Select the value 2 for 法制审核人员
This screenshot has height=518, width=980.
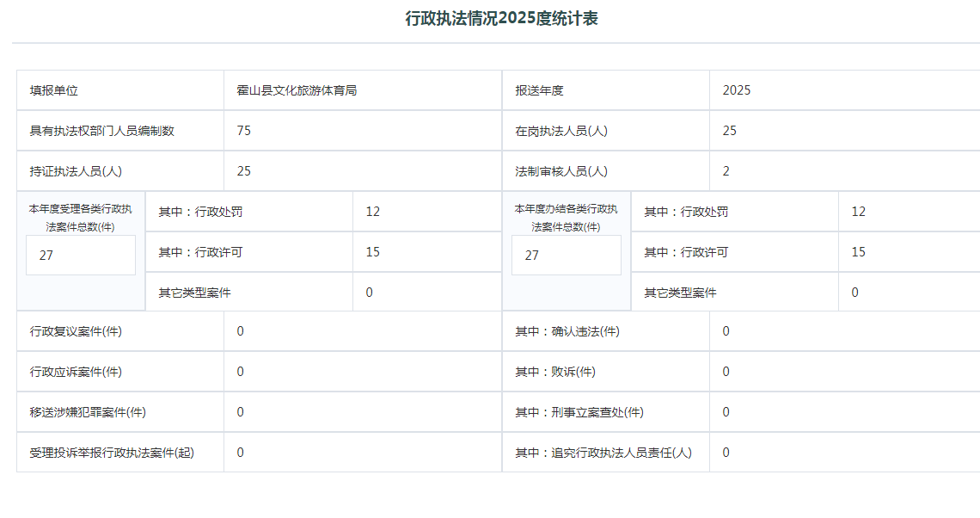726,171
